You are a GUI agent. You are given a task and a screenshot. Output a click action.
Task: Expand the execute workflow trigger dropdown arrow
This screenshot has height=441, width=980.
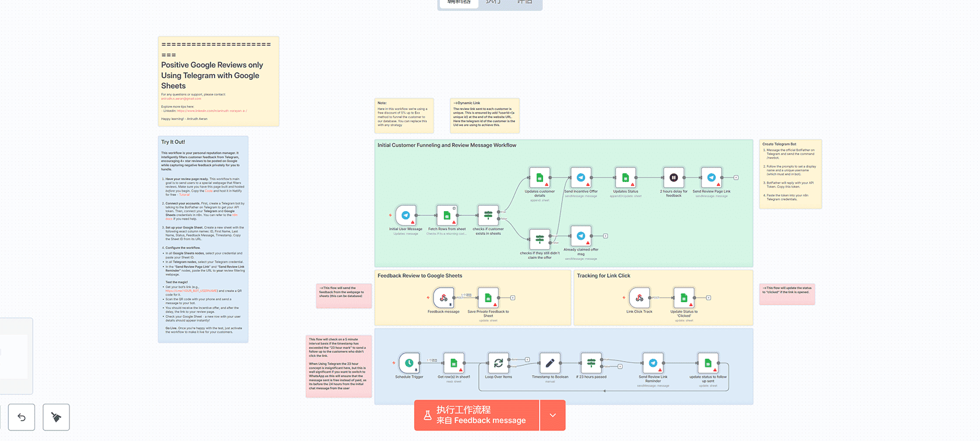pyautogui.click(x=552, y=415)
